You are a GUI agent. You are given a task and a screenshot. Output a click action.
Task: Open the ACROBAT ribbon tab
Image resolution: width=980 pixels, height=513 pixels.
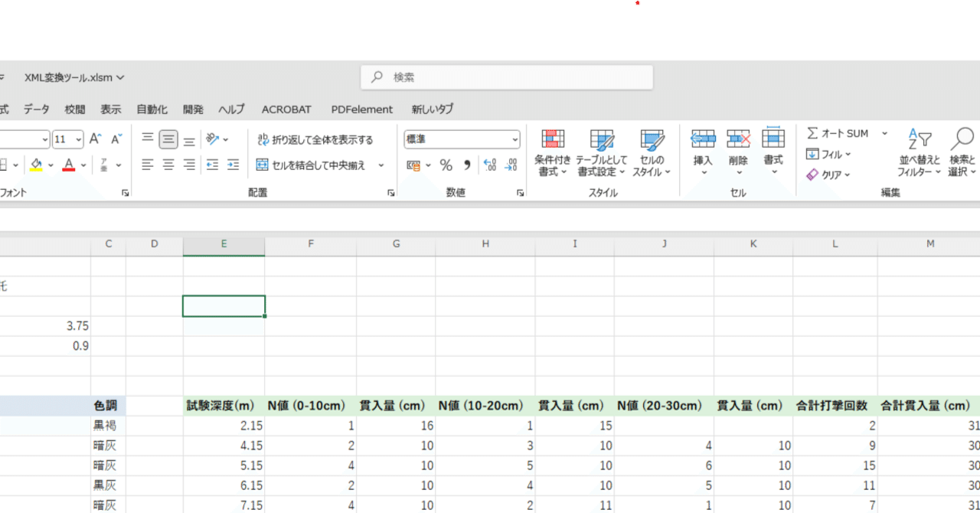(x=286, y=109)
